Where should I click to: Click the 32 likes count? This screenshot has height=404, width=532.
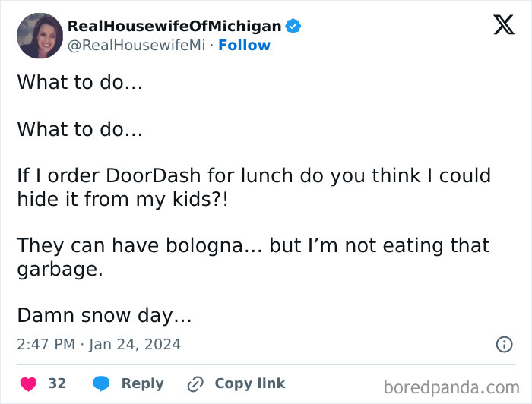tap(57, 383)
